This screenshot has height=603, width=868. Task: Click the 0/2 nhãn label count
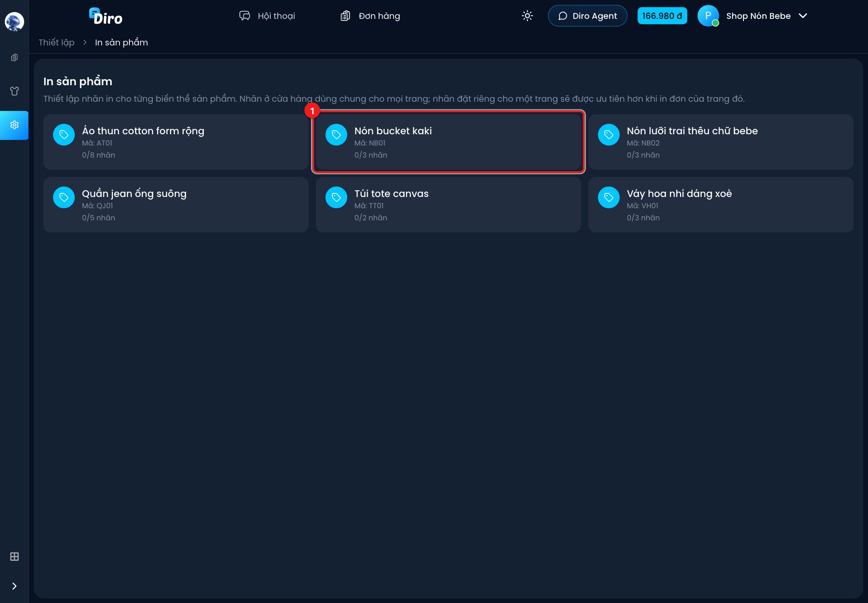pos(371,218)
